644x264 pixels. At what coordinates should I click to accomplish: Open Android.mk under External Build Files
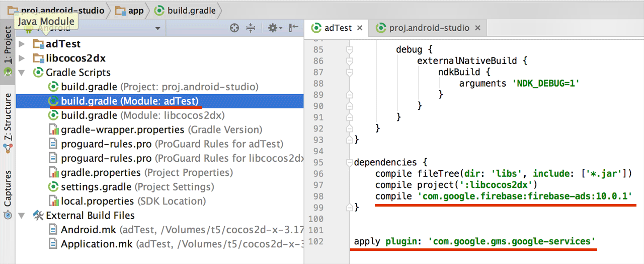point(88,230)
